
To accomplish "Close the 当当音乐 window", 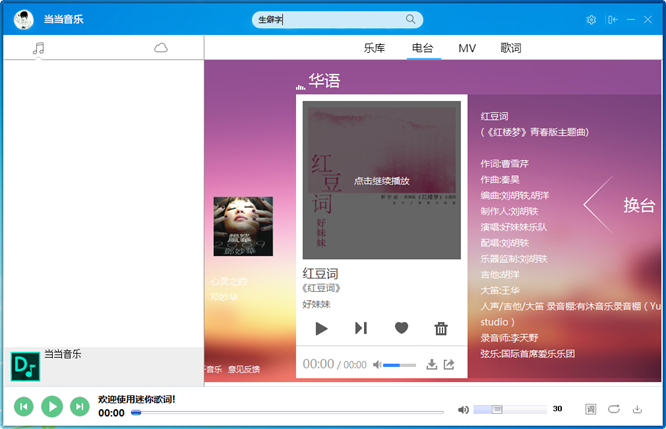I will 648,20.
